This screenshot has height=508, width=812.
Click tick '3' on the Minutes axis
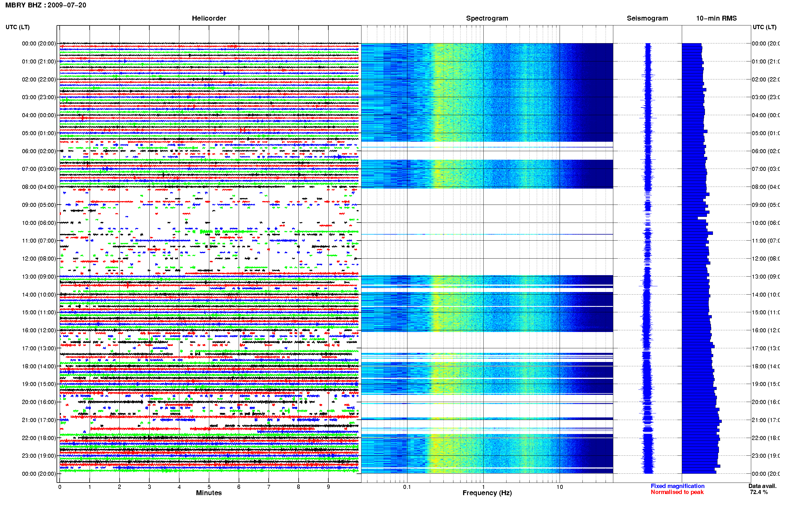[149, 487]
